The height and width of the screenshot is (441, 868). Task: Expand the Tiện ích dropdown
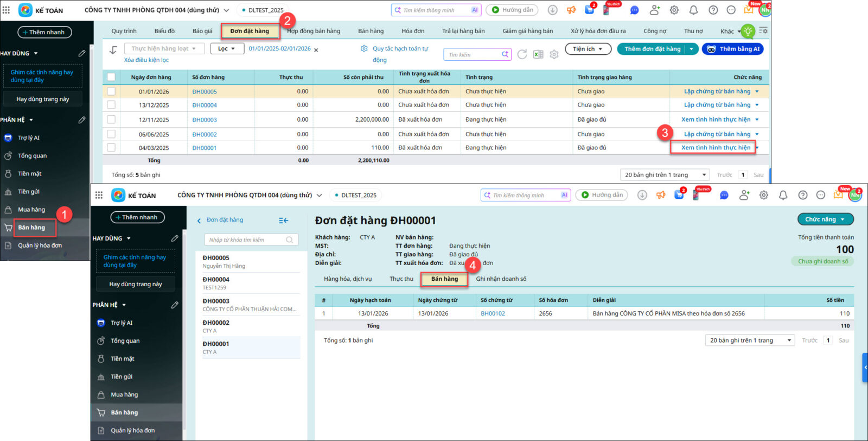[588, 49]
